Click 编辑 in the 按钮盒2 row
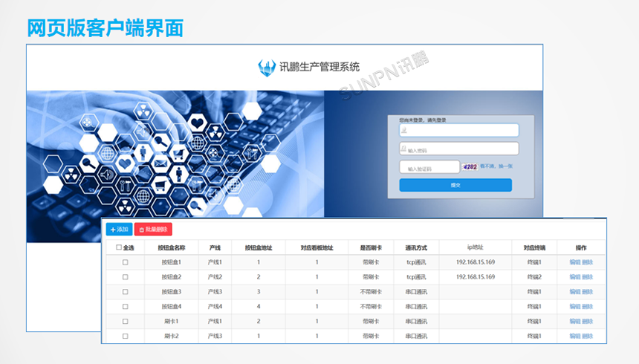 [575, 277]
